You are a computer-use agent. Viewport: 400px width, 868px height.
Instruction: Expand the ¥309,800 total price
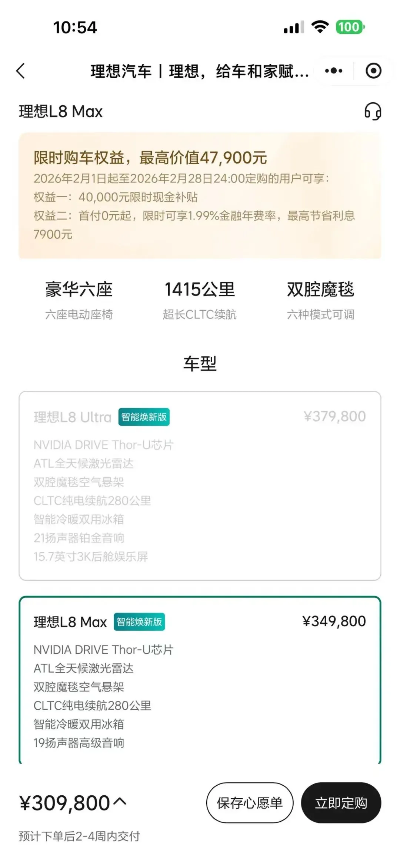pos(65,803)
